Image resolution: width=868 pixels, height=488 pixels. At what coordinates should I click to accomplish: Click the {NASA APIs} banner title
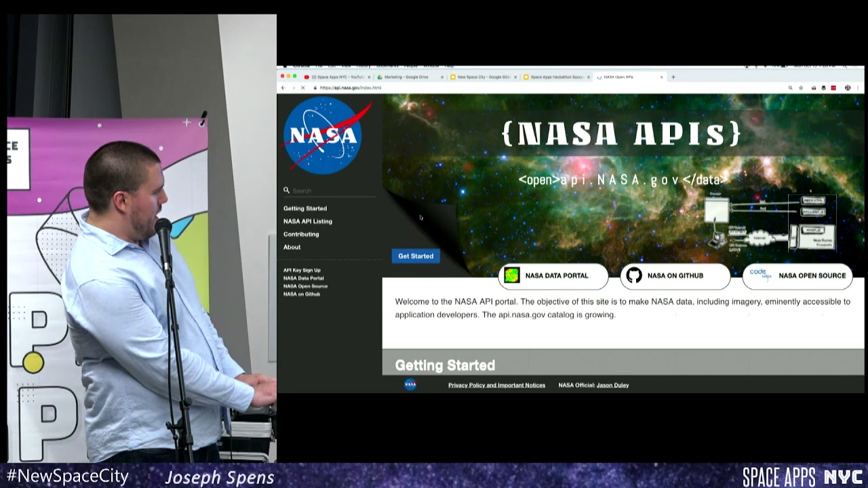click(x=621, y=134)
